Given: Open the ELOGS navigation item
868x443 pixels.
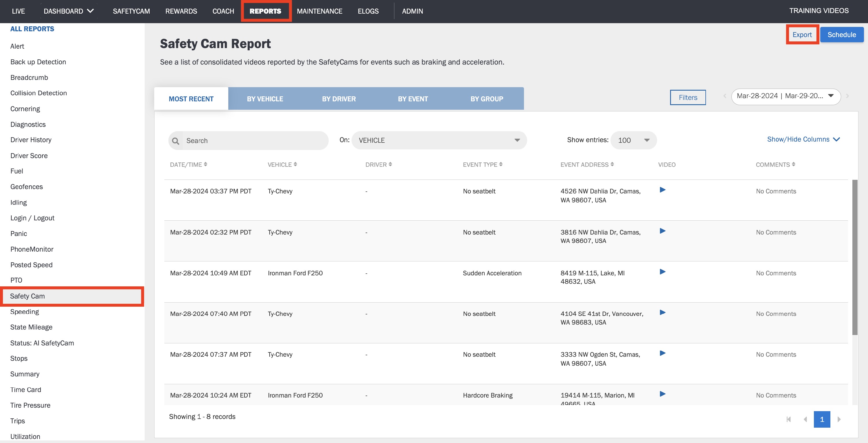Looking at the screenshot, I should pyautogui.click(x=368, y=11).
